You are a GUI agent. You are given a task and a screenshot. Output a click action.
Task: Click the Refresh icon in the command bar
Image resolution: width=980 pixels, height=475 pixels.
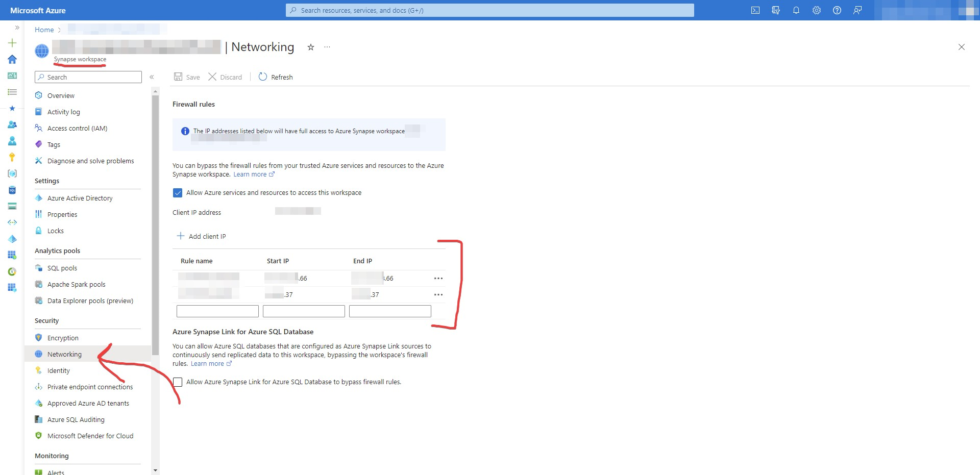click(x=262, y=77)
